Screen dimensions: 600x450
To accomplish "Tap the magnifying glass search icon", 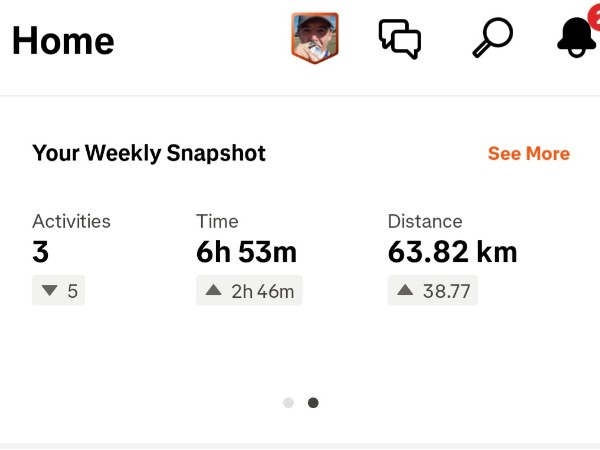I will [x=491, y=38].
